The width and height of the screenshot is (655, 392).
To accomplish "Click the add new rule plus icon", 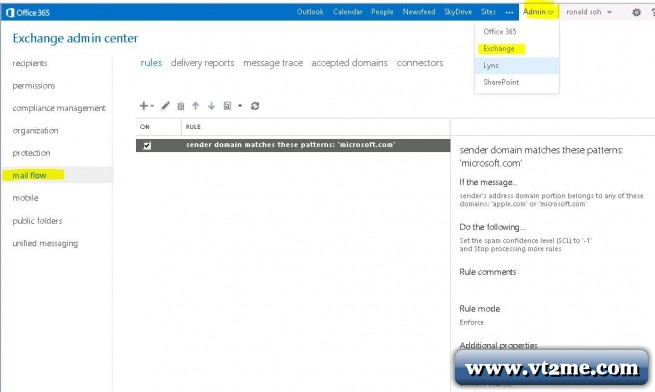I will (x=143, y=106).
